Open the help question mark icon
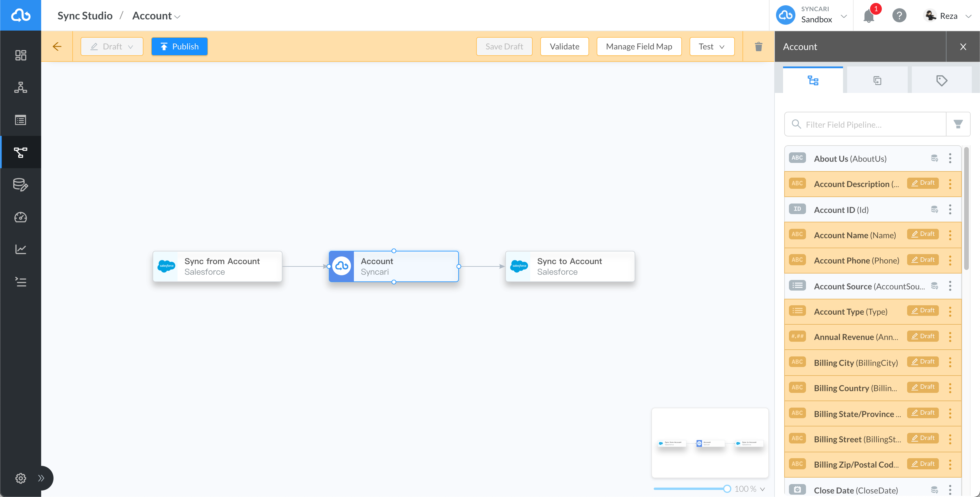This screenshot has width=980, height=497. 899,16
